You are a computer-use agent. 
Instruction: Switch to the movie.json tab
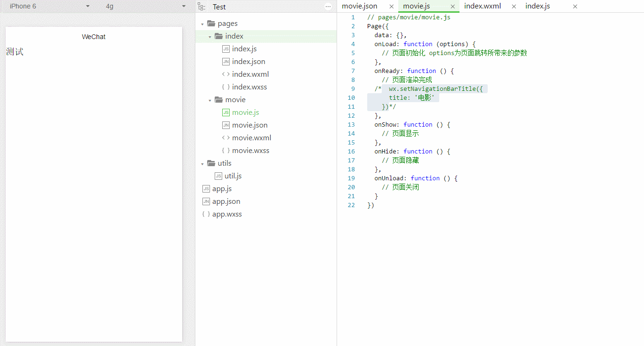click(x=360, y=6)
